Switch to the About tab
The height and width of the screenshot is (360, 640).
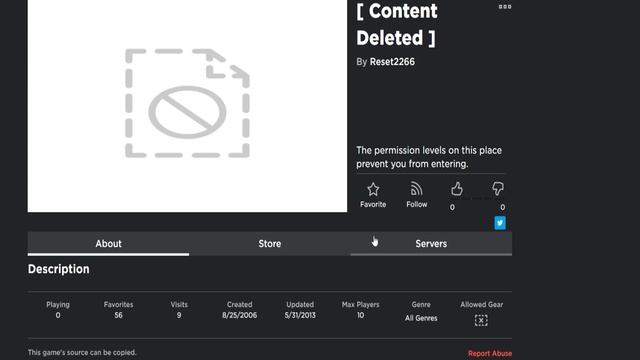click(108, 244)
